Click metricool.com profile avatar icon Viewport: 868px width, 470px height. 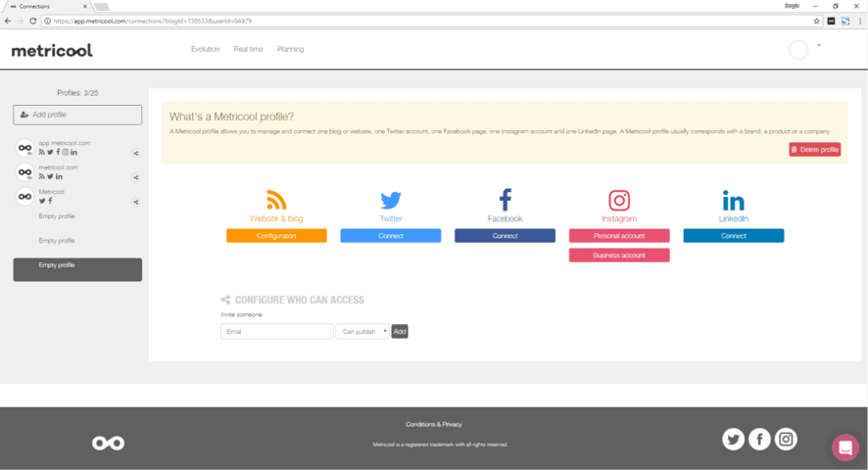tap(24, 172)
